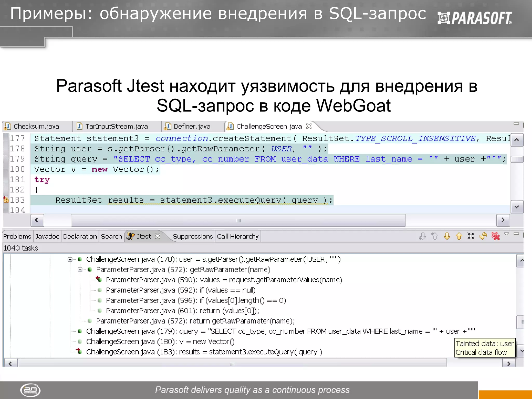Click the greyed-out up arrow in Jtest toolbar
This screenshot has height=399, width=532.
(x=435, y=236)
